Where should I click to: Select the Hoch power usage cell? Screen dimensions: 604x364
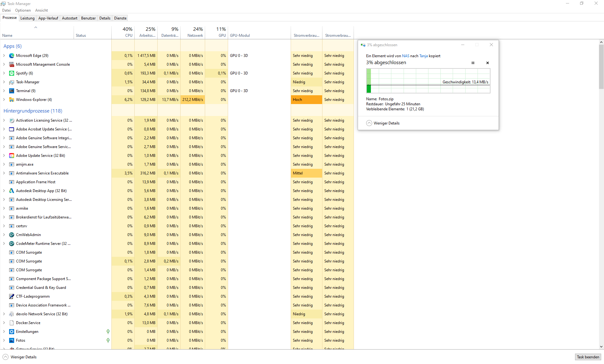307,100
